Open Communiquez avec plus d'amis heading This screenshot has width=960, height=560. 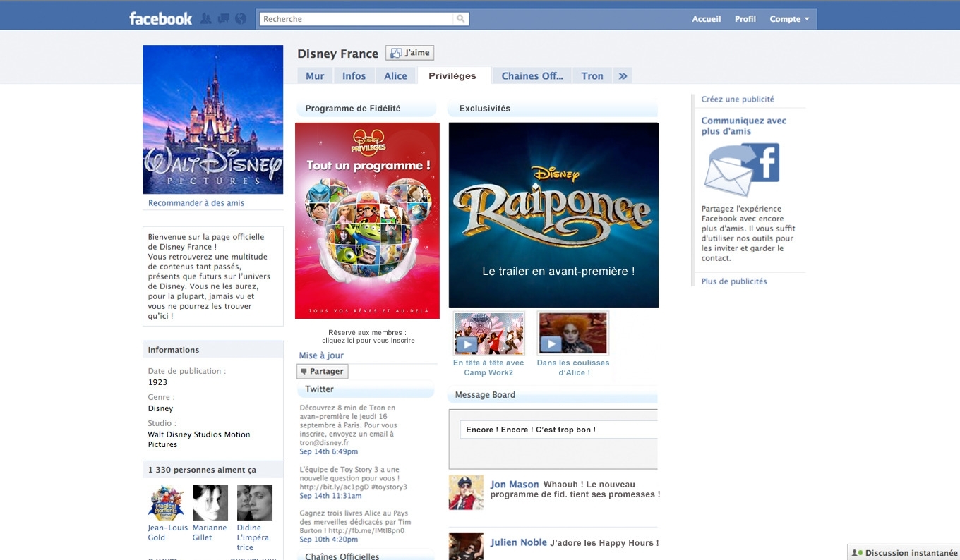[x=744, y=126]
